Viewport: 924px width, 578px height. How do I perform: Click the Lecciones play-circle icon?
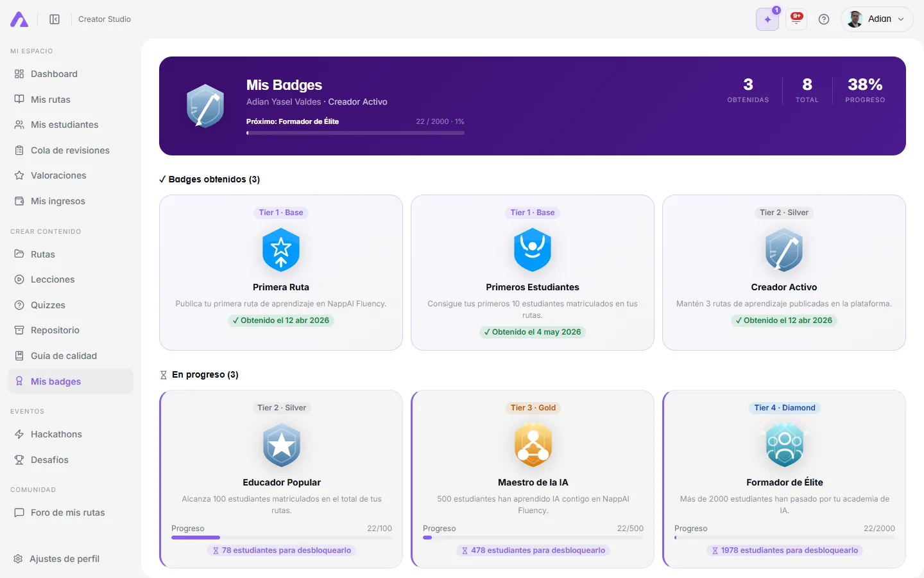19,279
